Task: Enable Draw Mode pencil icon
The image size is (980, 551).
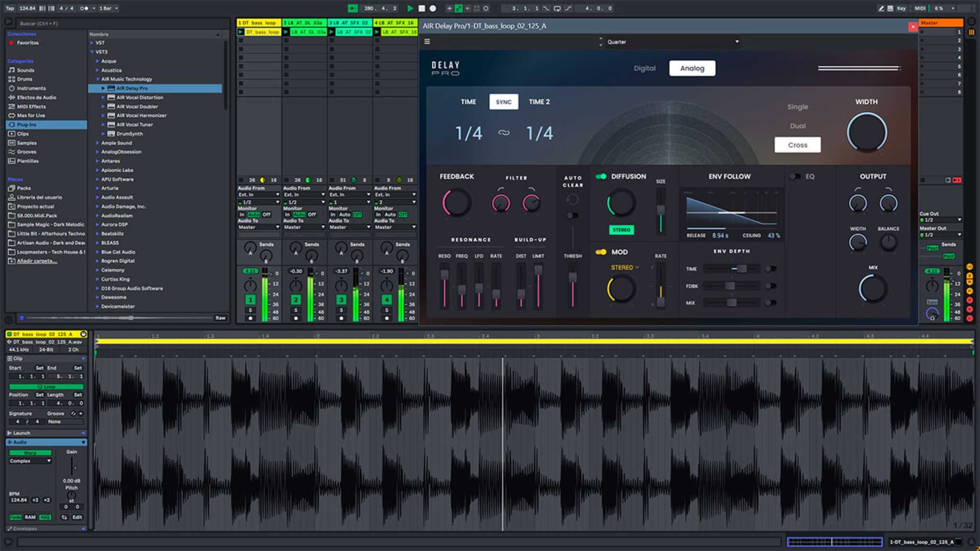Action: (x=881, y=8)
